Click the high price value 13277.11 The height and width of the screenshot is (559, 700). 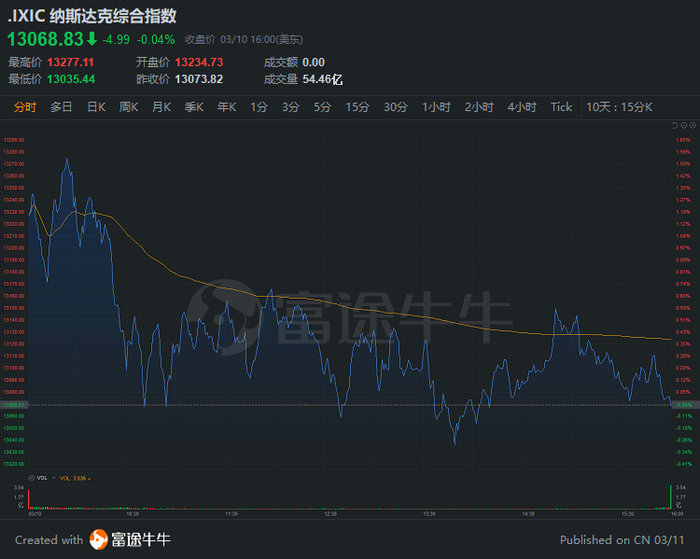[x=71, y=62]
